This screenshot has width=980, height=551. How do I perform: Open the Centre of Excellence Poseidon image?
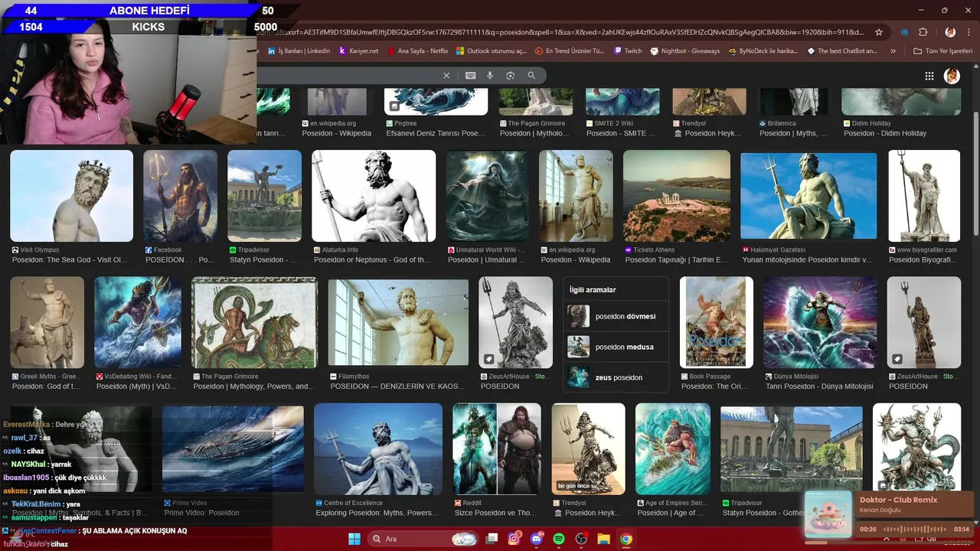click(x=378, y=449)
